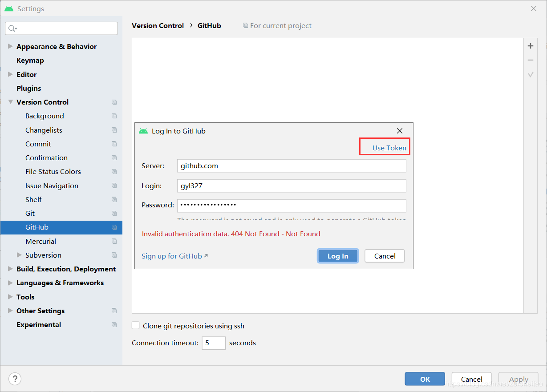Open the Keymap settings page
The height and width of the screenshot is (392, 547).
click(30, 60)
